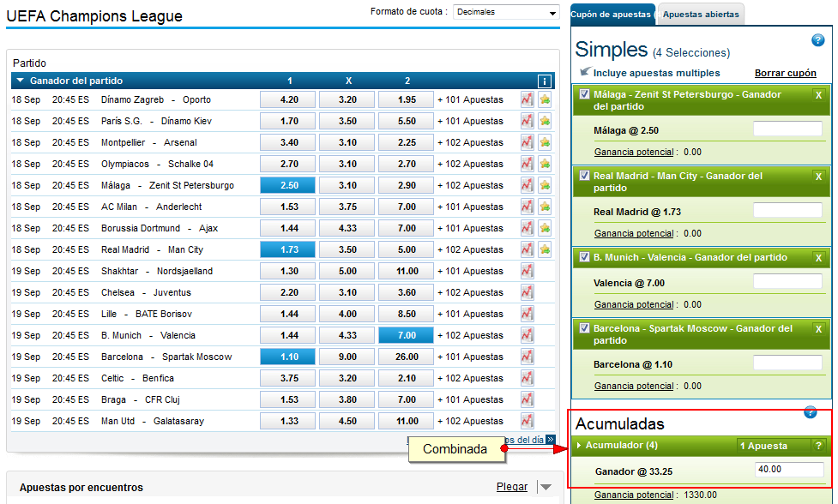The image size is (838, 504).
Task: Switch to Apuestas abiertas tab
Action: [701, 15]
